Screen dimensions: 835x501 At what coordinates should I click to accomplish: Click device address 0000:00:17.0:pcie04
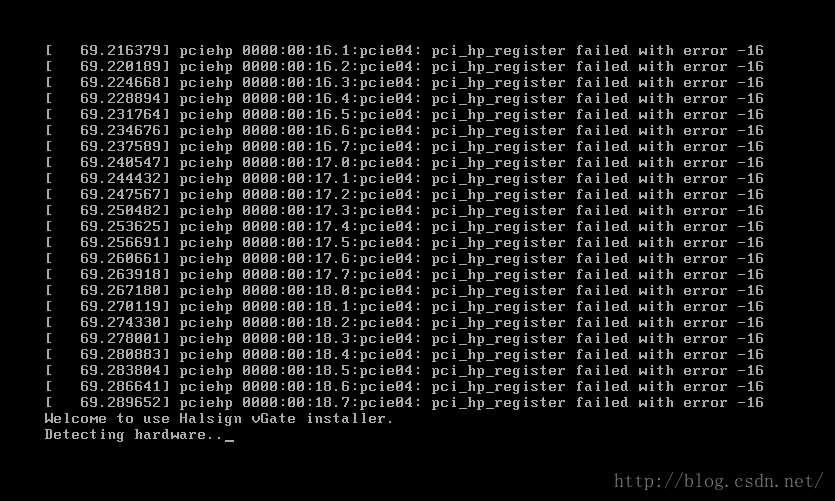click(x=332, y=163)
